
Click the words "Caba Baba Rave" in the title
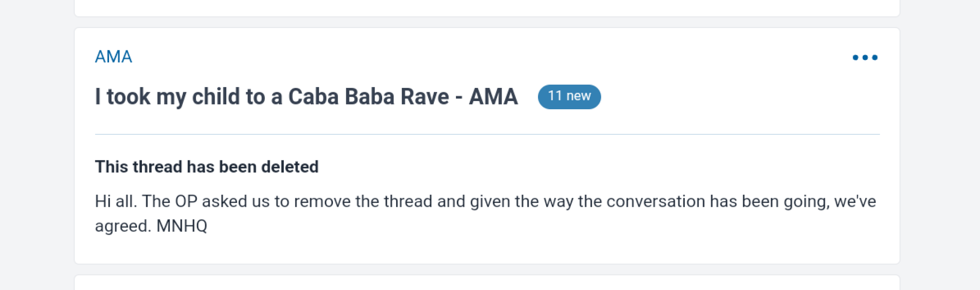(369, 97)
